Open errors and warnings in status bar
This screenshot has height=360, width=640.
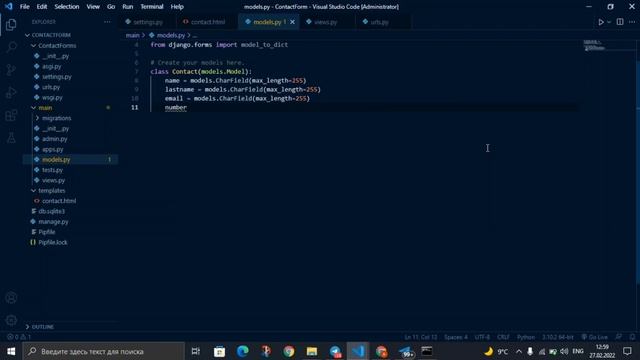pyautogui.click(x=19, y=337)
